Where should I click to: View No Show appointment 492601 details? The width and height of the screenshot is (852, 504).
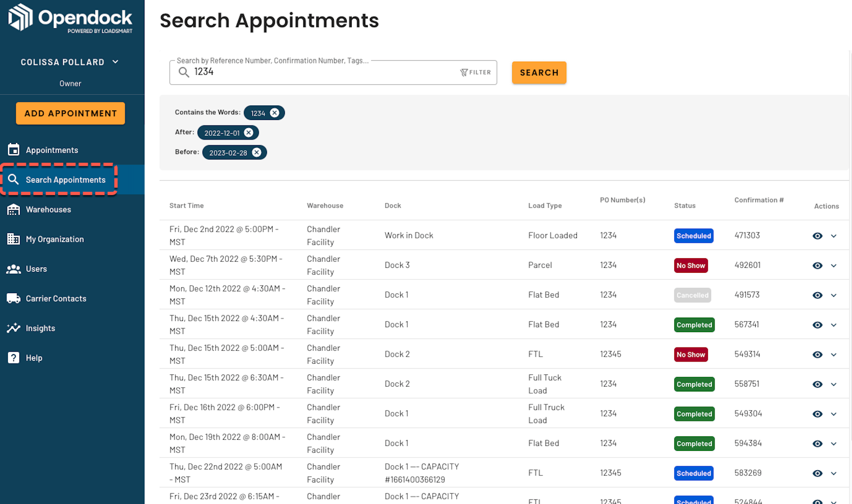[817, 265]
